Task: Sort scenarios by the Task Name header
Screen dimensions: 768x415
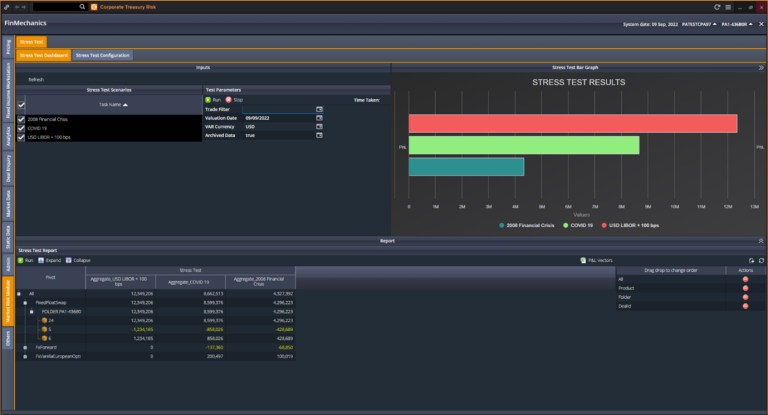Action: pyautogui.click(x=113, y=104)
